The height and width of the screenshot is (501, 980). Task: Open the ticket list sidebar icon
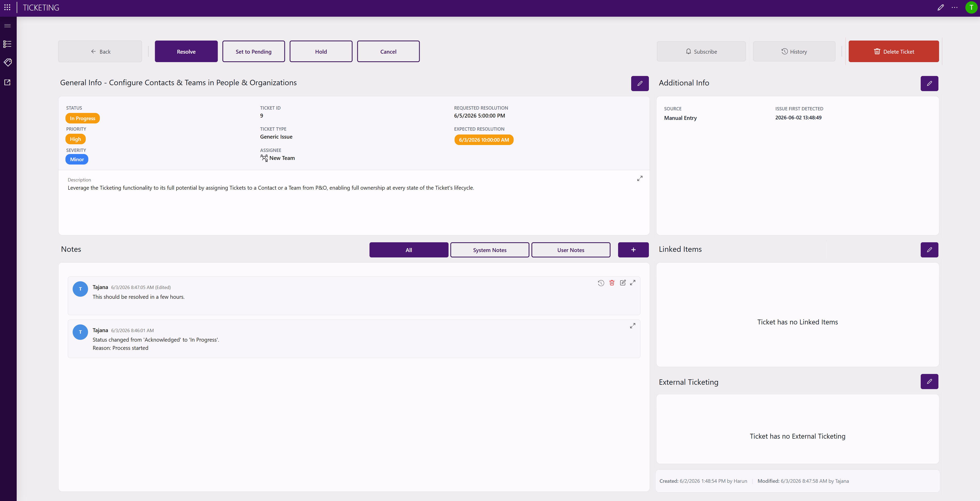(x=8, y=44)
